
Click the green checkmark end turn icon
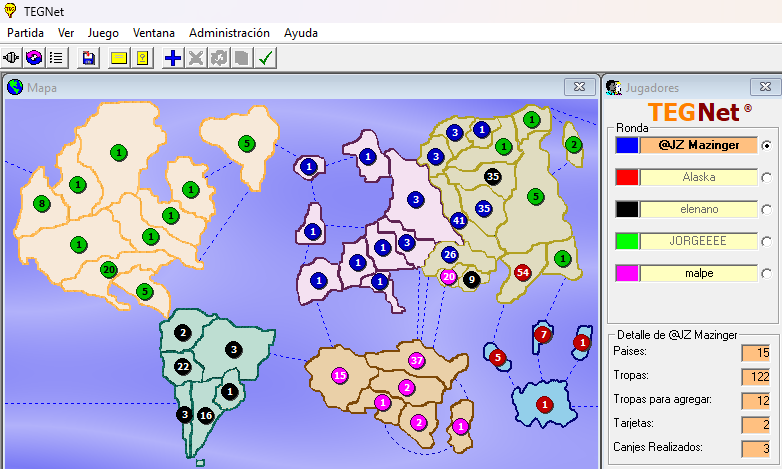(265, 58)
